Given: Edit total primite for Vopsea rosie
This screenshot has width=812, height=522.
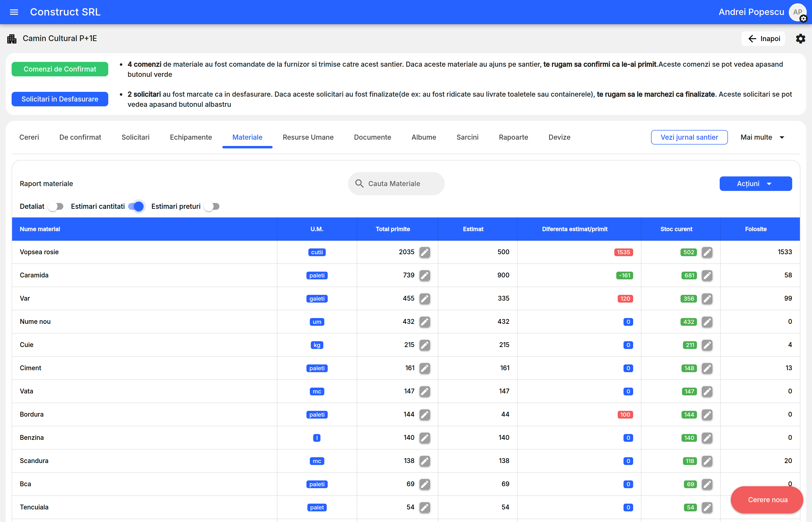Looking at the screenshot, I should 425,252.
